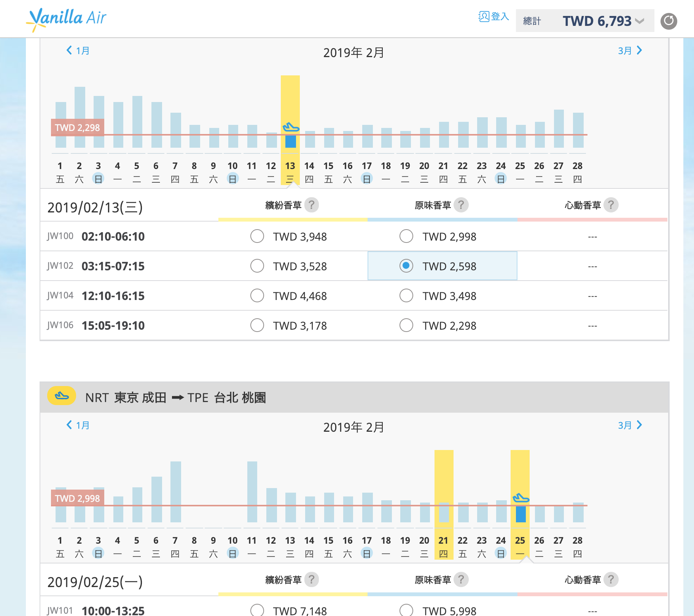Click the login person icon
The width and height of the screenshot is (694, 616).
pyautogui.click(x=484, y=17)
